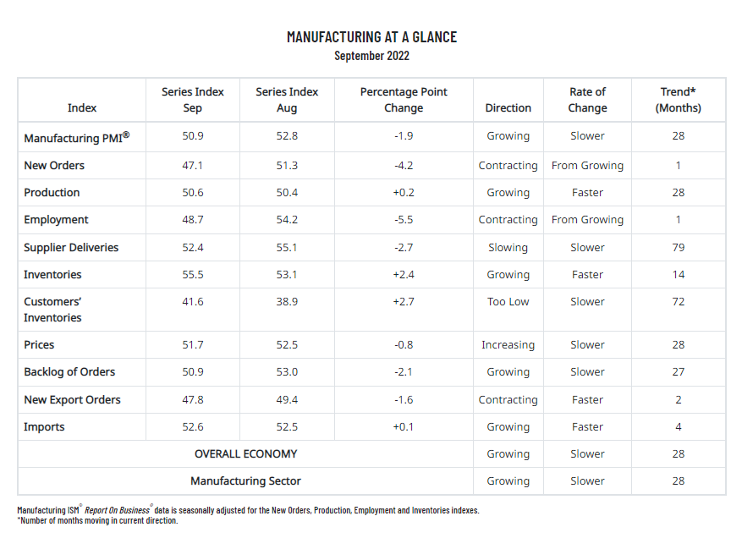Select the Prices 'Increasing' direction cell

508,345
